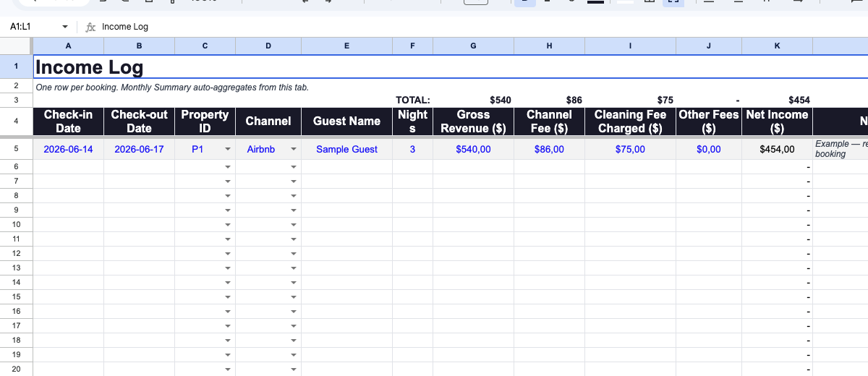Click the $75 total cell
Image resolution: width=868 pixels, height=376 pixels.
[630, 100]
